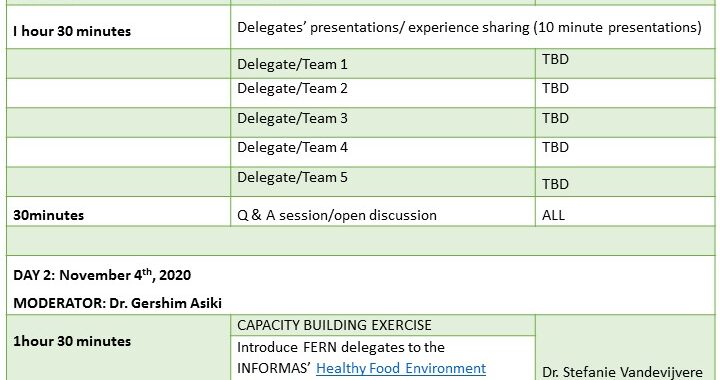Screen dimensions: 720x380
Task: Click the ALL cell in the Q&A row
Action: [625, 212]
